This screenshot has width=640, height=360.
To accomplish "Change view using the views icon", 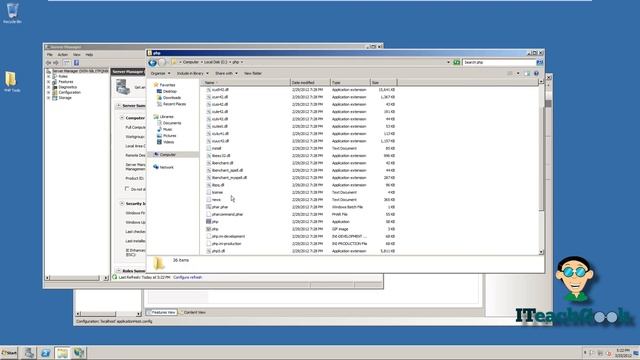I will 510,73.
